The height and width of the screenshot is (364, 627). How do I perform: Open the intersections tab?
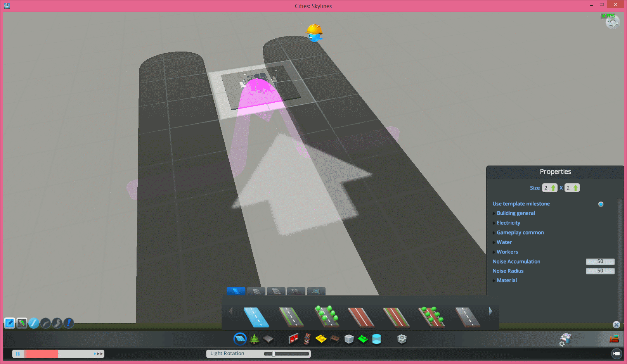coord(316,292)
